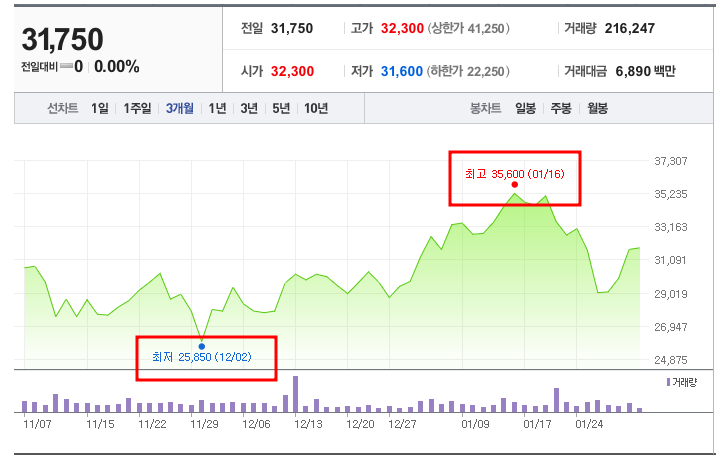Click the 12/13 date axis label
The width and height of the screenshot is (716, 455).
coord(308,424)
